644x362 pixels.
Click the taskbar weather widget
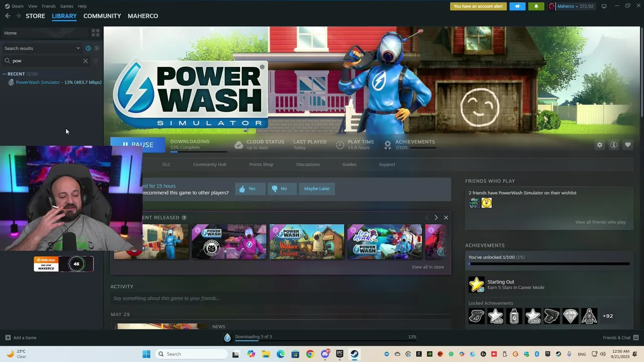16,354
